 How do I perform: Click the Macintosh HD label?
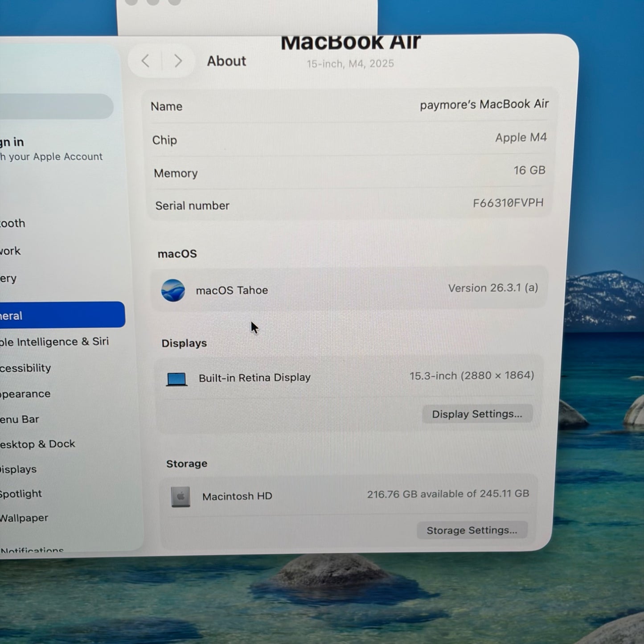[x=237, y=496]
